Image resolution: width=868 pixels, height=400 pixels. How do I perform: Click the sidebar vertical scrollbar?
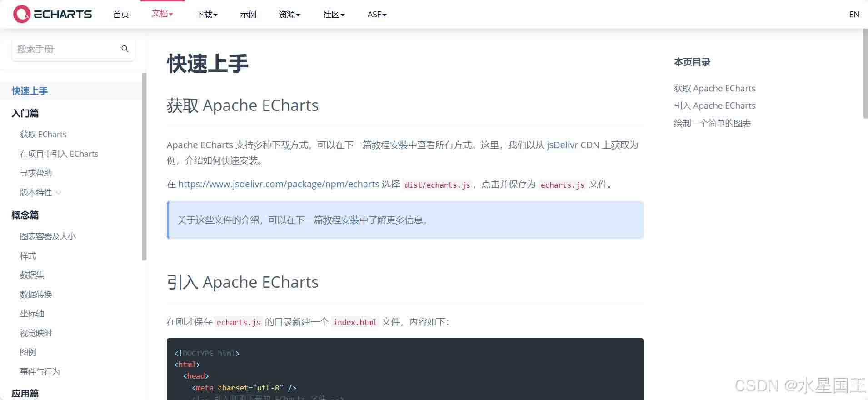(144, 166)
